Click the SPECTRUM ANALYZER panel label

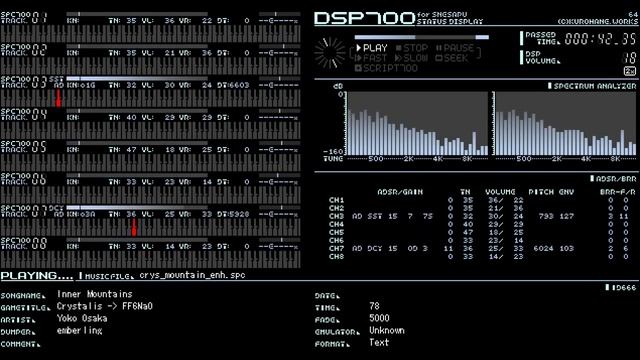[592, 86]
